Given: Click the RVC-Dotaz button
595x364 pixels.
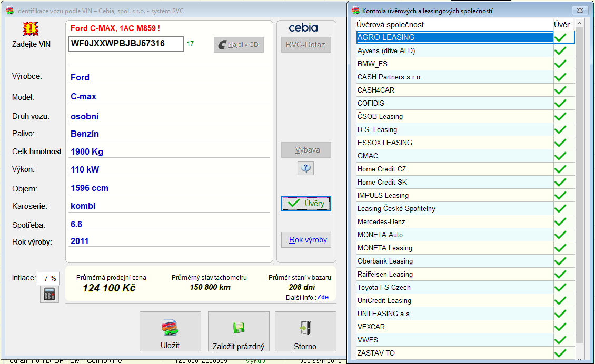Looking at the screenshot, I should click(x=306, y=45).
